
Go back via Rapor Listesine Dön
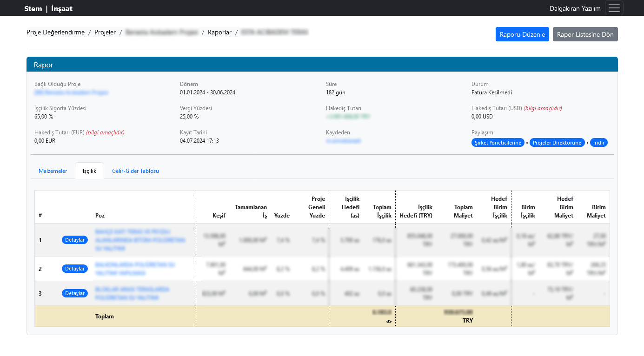pyautogui.click(x=585, y=34)
